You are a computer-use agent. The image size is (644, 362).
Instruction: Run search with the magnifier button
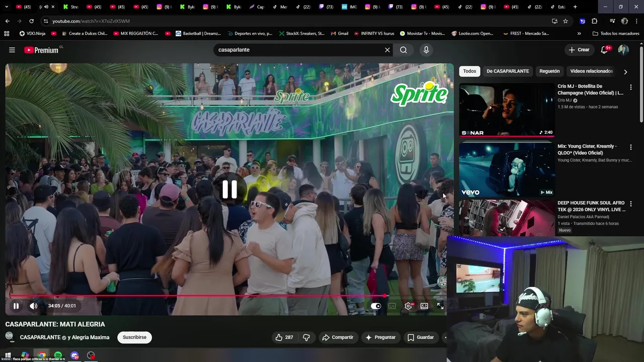pos(404,50)
